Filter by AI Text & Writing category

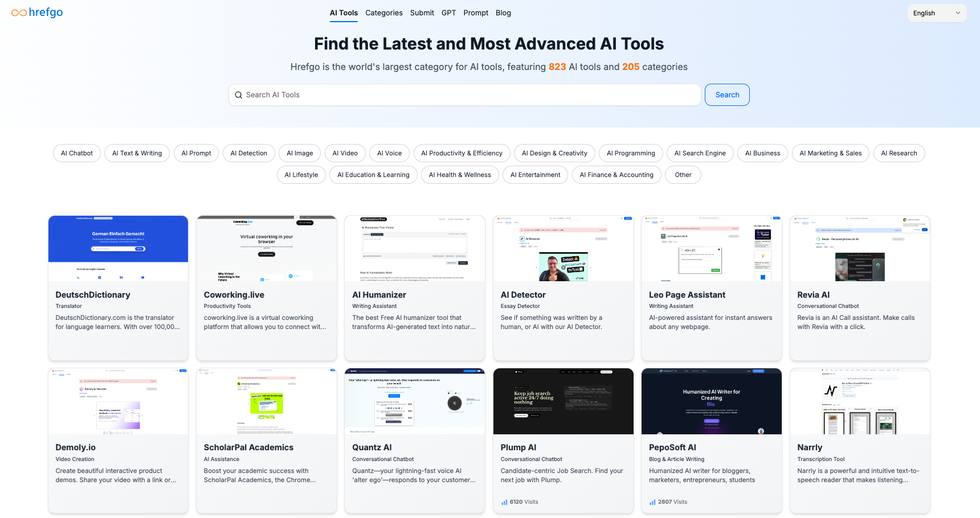[137, 153]
